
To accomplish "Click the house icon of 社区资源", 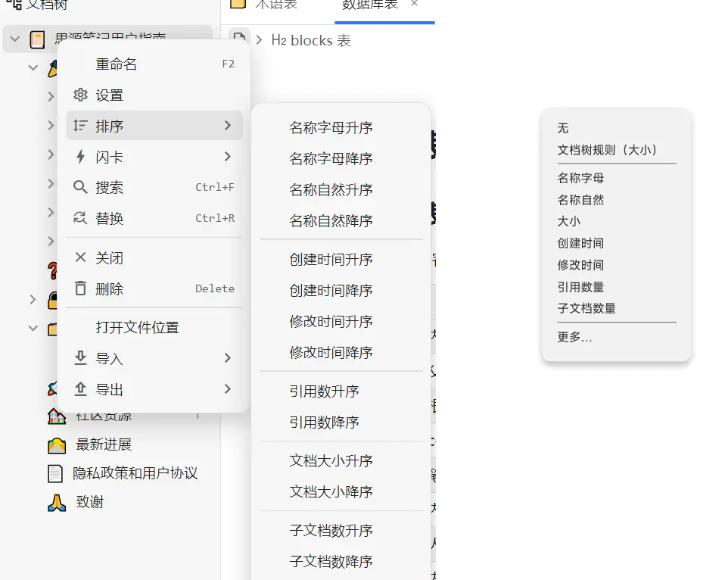I will (57, 416).
